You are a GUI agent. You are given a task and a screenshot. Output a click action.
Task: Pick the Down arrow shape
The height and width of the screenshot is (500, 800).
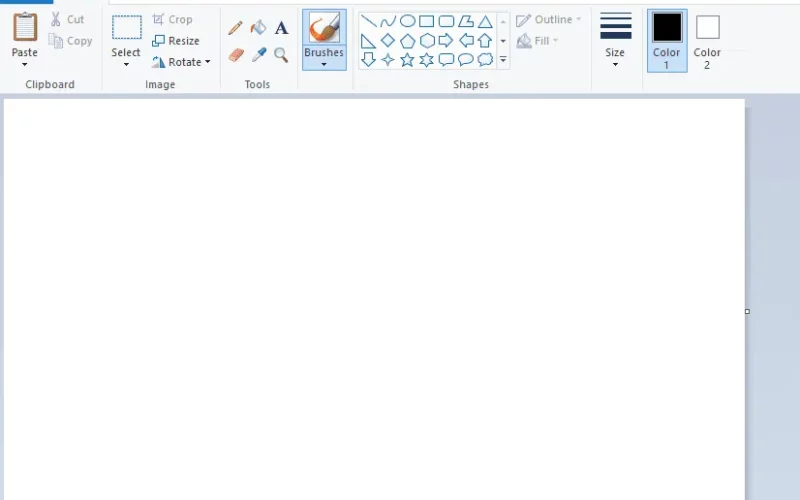point(368,60)
